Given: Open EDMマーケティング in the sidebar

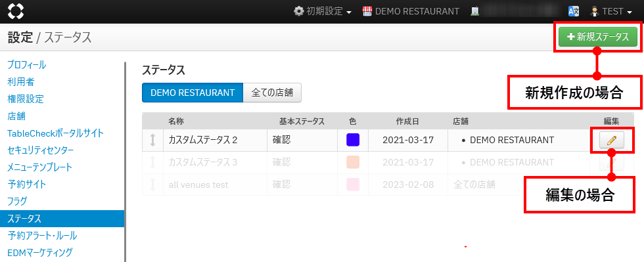Looking at the screenshot, I should pyautogui.click(x=40, y=252).
